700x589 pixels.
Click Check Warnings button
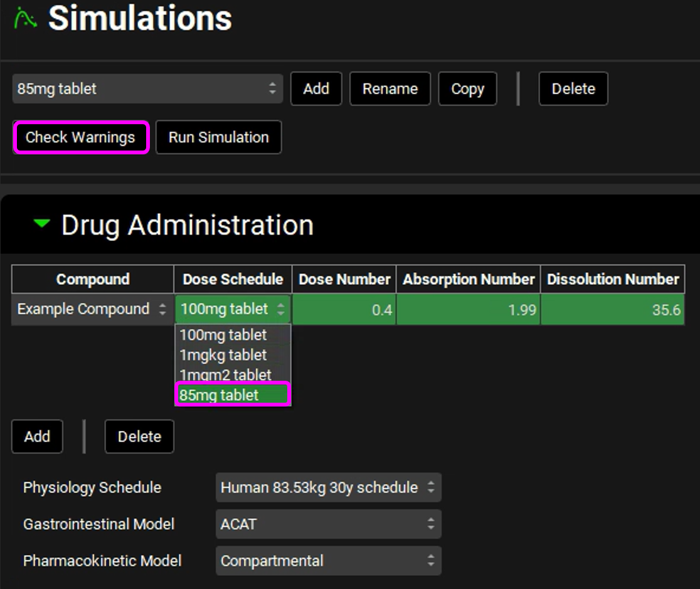[80, 137]
